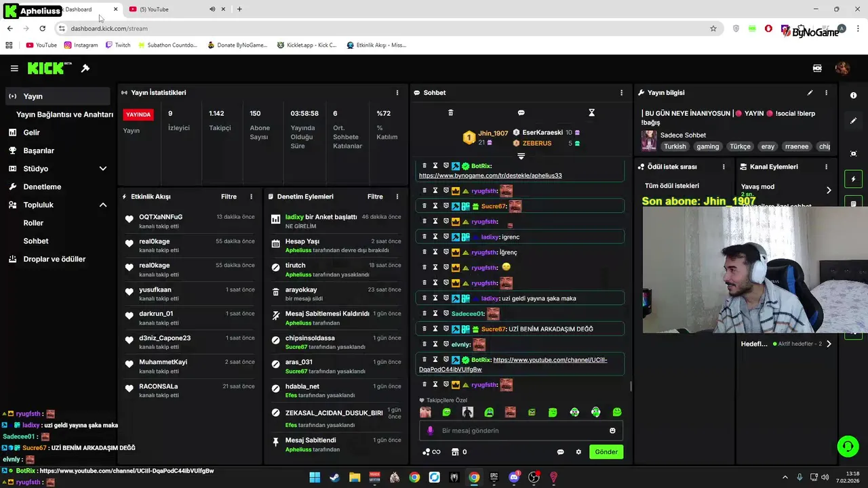Click the channel points infinity icon
868x488 pixels.
431,452
